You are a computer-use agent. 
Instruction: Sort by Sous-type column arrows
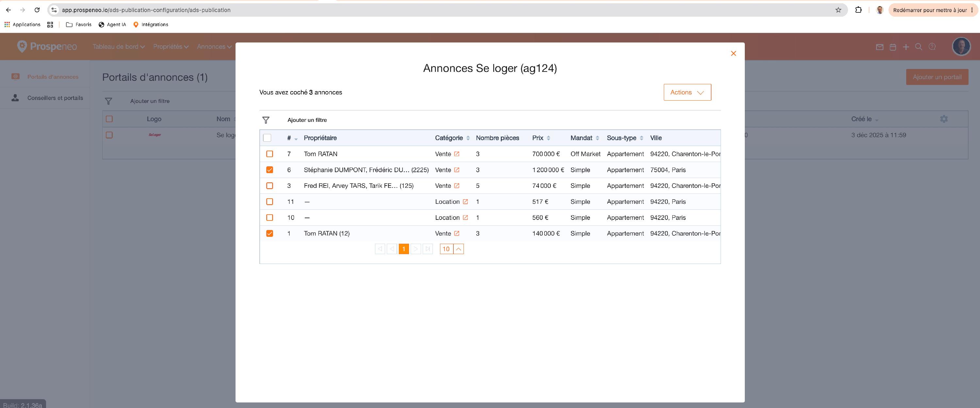pyautogui.click(x=642, y=138)
